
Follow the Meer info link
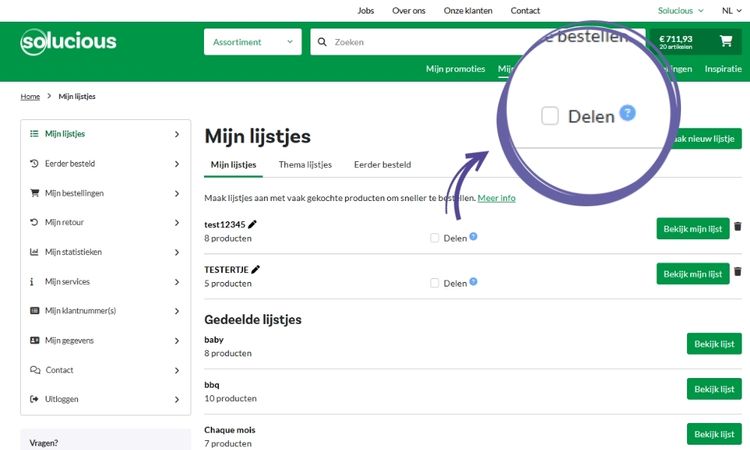pos(496,198)
